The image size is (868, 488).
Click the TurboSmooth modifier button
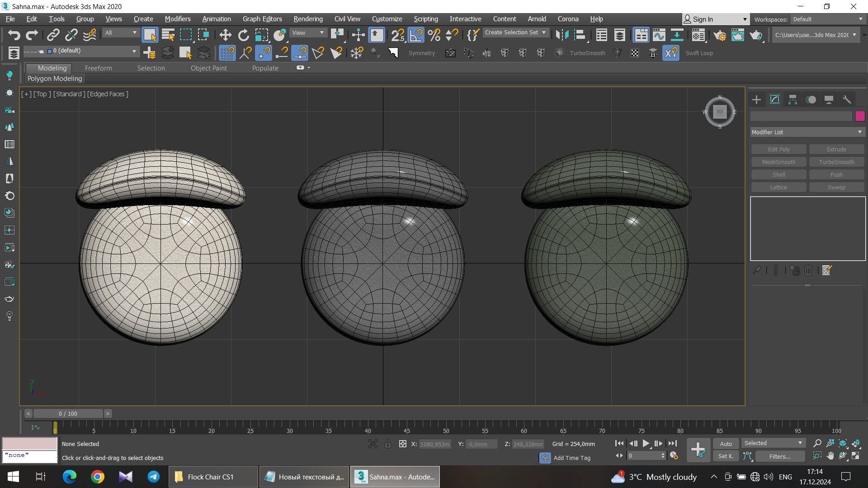coord(836,162)
